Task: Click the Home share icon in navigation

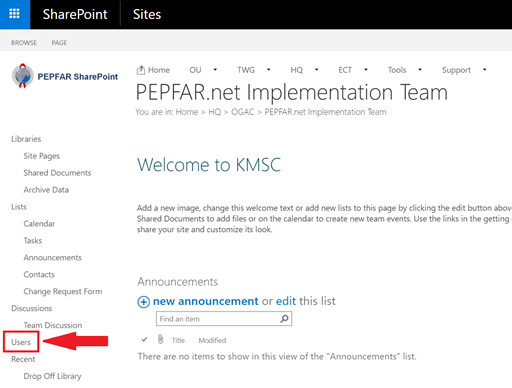Action: tap(141, 70)
